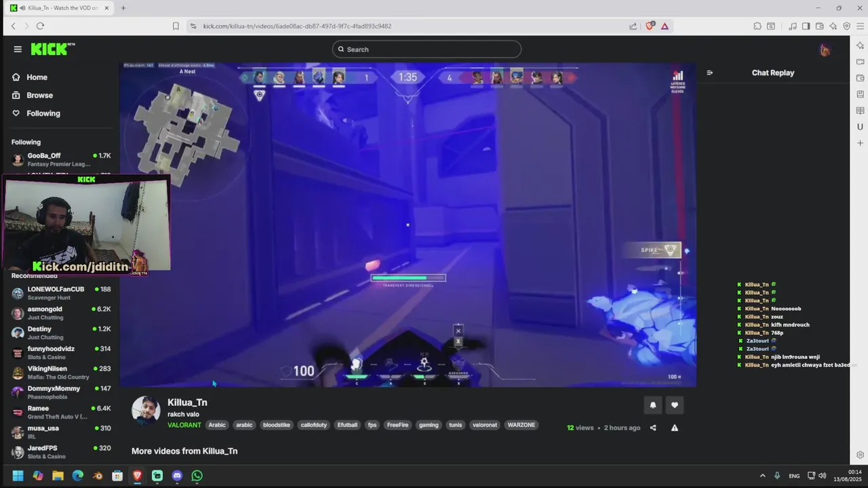This screenshot has height=488, width=868.
Task: Open the LONEWOLFanCUB recommended channel
Action: [61, 293]
